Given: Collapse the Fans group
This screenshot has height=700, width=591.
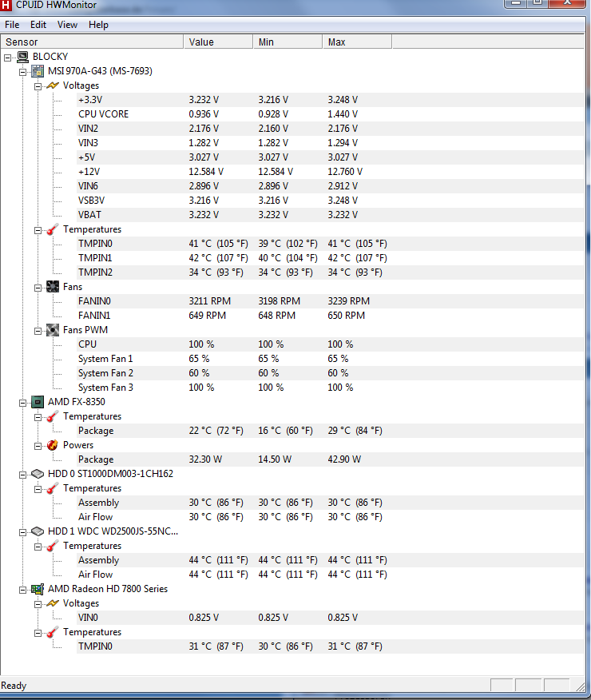Looking at the screenshot, I should [38, 288].
